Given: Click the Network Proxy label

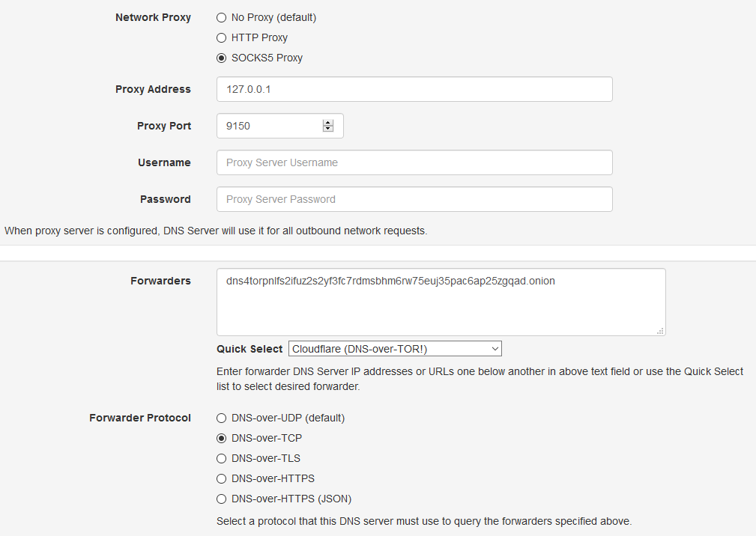Looking at the screenshot, I should (x=154, y=17).
